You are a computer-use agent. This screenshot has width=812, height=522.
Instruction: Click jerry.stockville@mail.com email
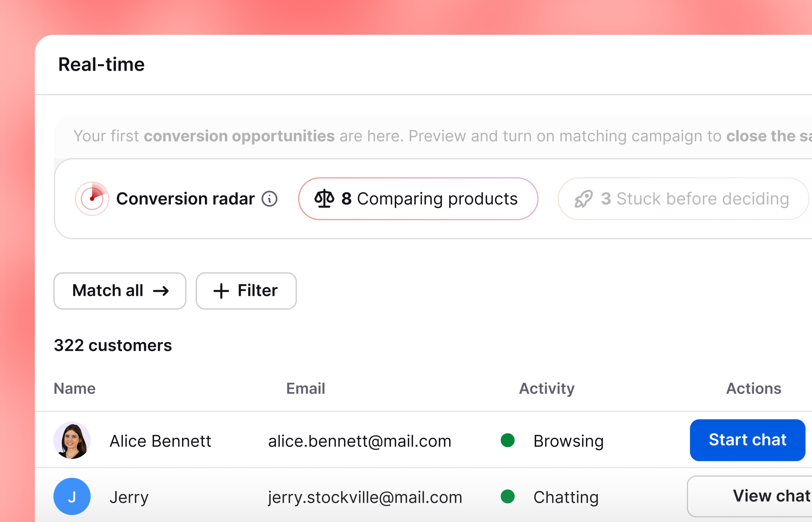[x=365, y=497]
